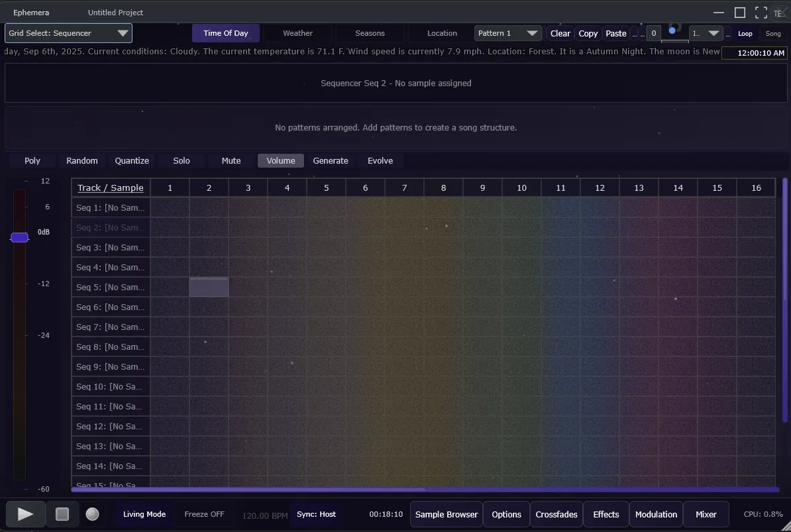This screenshot has height=532, width=791.
Task: Click the master volume slider handle at 0dB
Action: [x=19, y=237]
